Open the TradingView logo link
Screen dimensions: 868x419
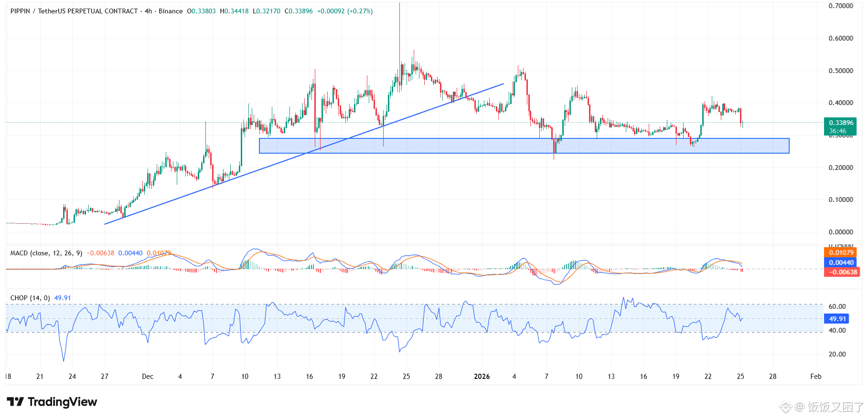click(x=52, y=402)
